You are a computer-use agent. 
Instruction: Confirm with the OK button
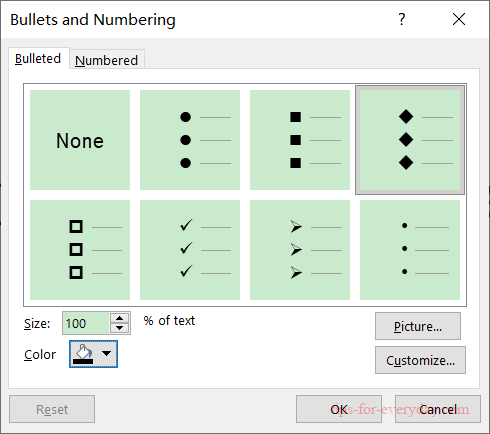click(x=339, y=409)
